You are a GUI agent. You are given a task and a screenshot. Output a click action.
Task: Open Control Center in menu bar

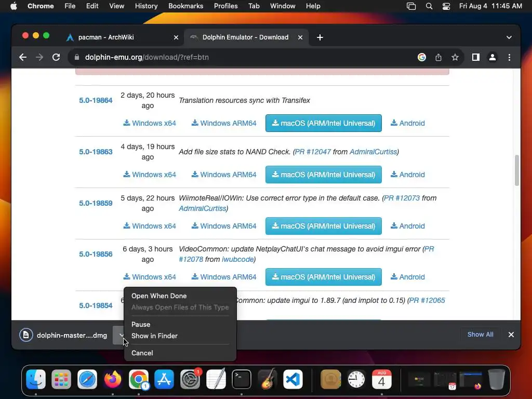coord(446,6)
